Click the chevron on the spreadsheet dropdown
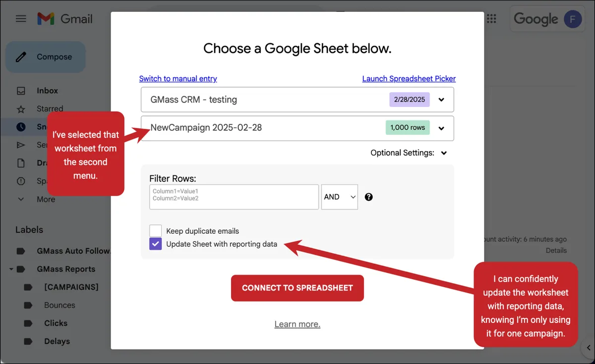 pyautogui.click(x=441, y=100)
